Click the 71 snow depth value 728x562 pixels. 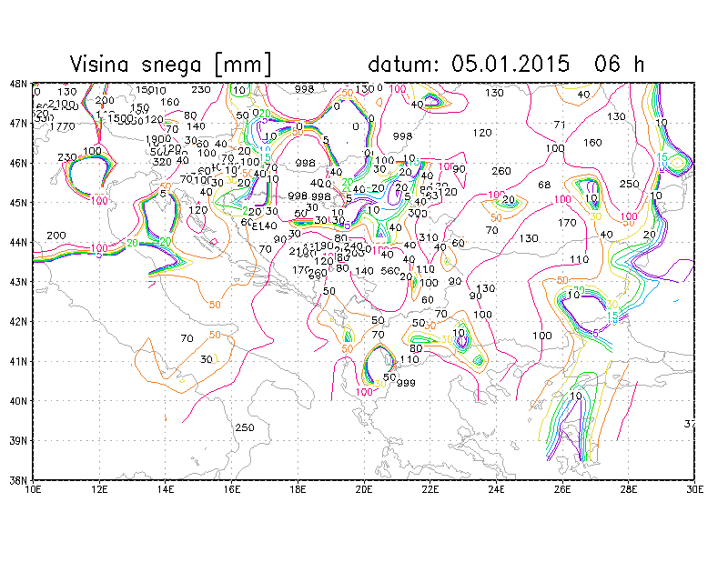[560, 125]
